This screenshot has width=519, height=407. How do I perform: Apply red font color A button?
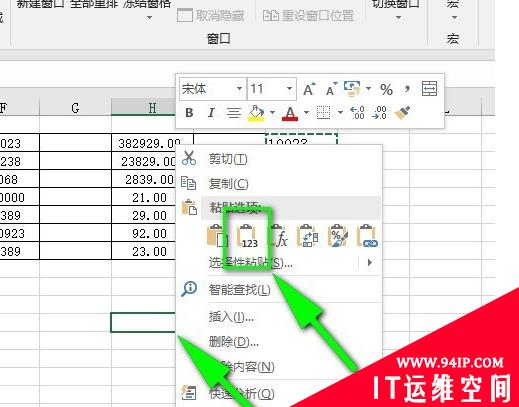point(290,114)
